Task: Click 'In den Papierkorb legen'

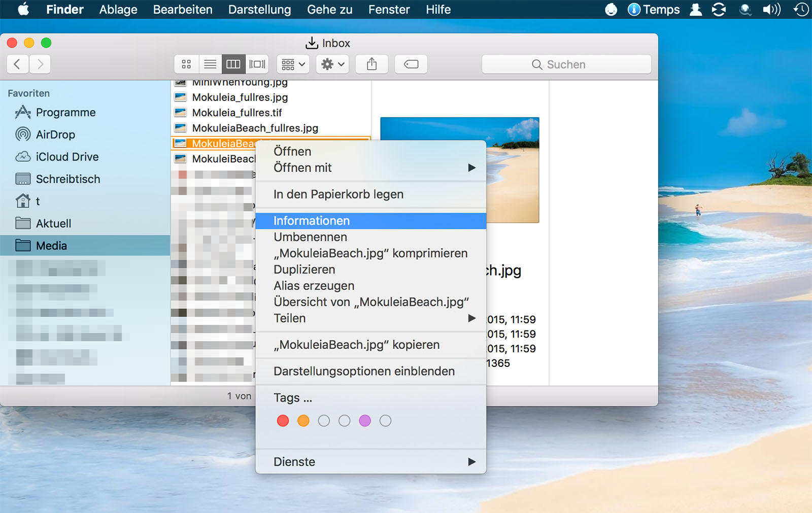Action: click(x=339, y=194)
